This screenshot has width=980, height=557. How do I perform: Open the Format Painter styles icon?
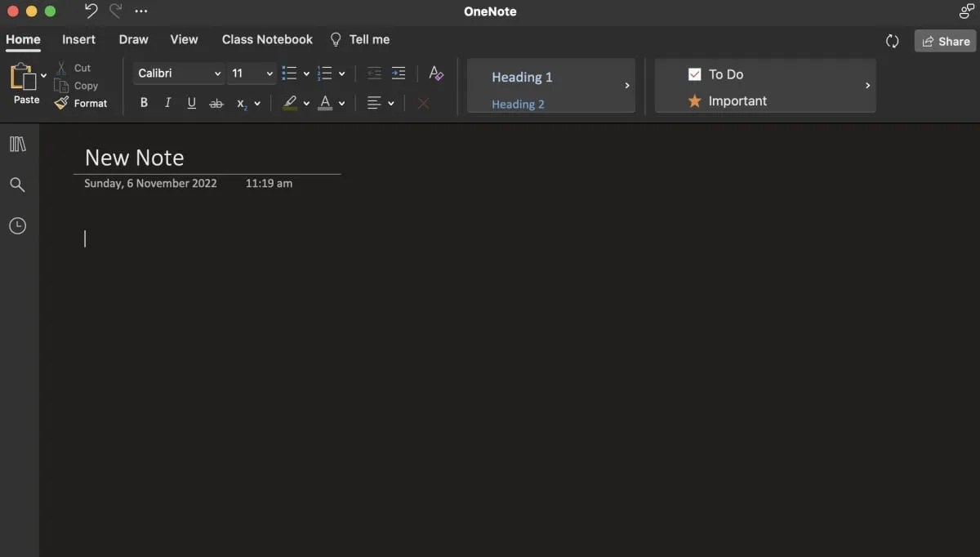pos(436,74)
